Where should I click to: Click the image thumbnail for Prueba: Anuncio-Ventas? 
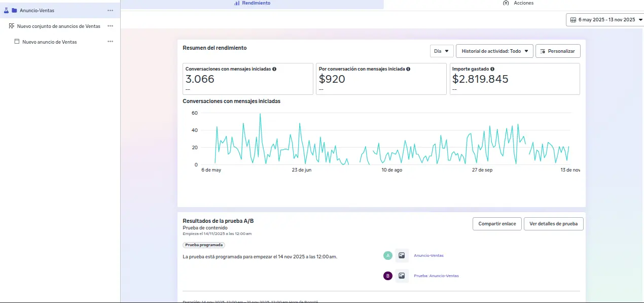pos(401,276)
